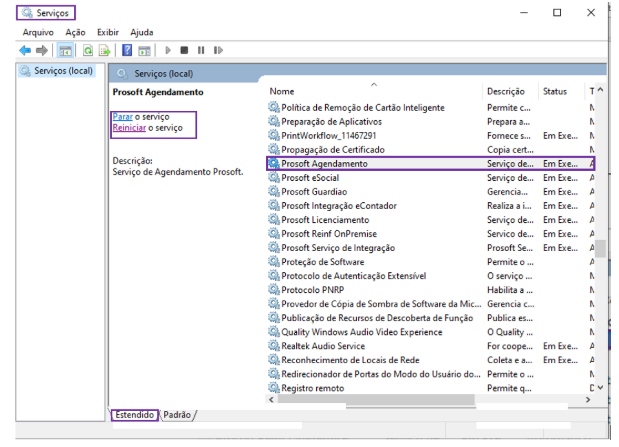The image size is (619, 447).
Task: Click the gear icon beside Prosoft Guardiao
Action: point(274,191)
